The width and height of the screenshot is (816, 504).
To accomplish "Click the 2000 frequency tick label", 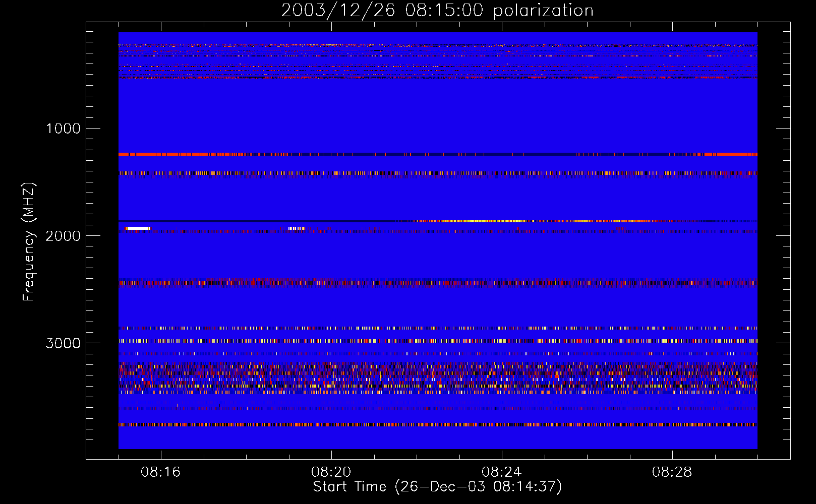I will (x=63, y=236).
